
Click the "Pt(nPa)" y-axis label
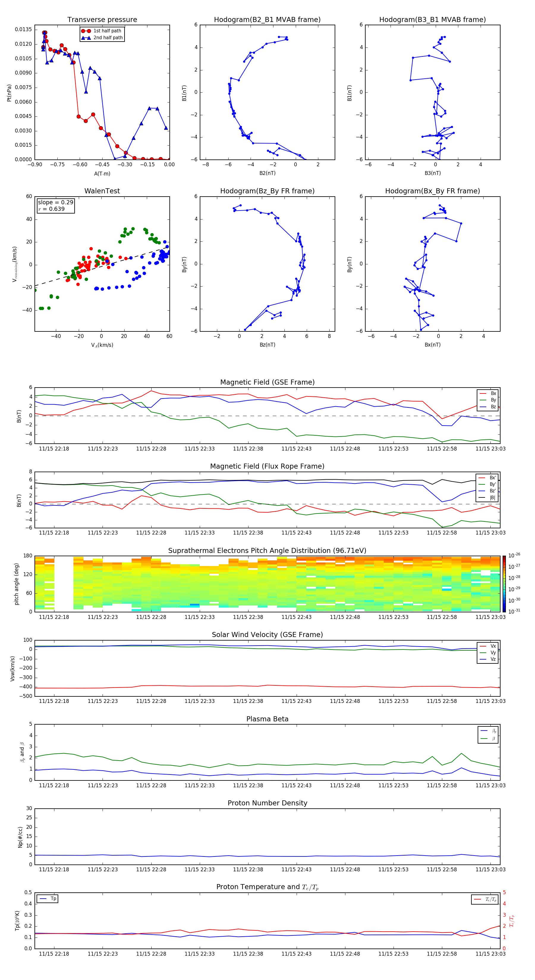click(x=9, y=92)
